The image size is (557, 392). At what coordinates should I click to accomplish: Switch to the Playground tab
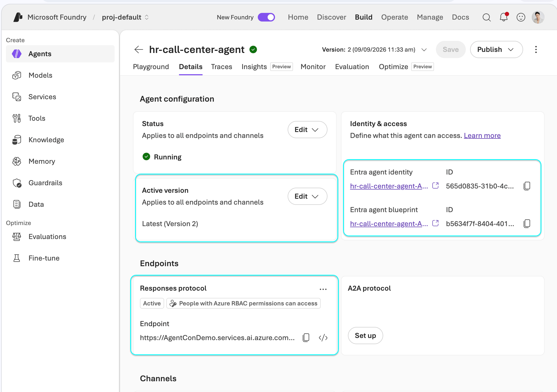(x=151, y=67)
